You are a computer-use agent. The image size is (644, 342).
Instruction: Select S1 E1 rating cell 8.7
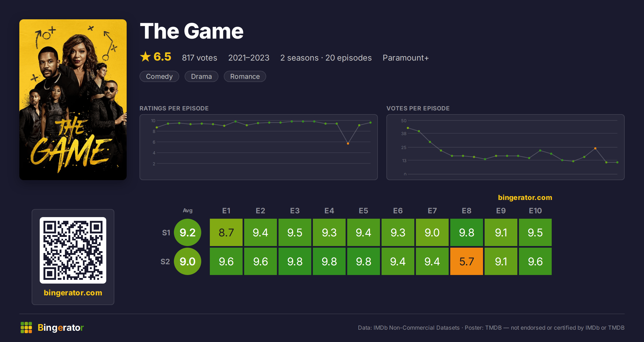226,232
